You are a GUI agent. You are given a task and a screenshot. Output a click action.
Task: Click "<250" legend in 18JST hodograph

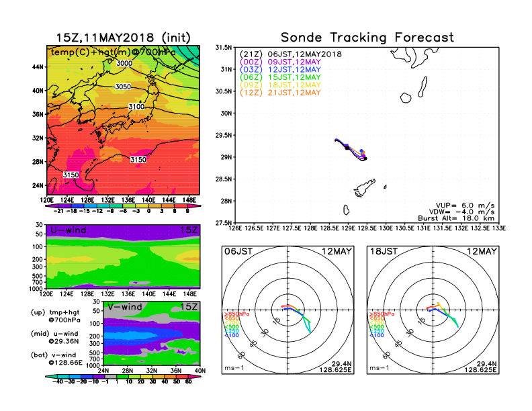point(377,331)
